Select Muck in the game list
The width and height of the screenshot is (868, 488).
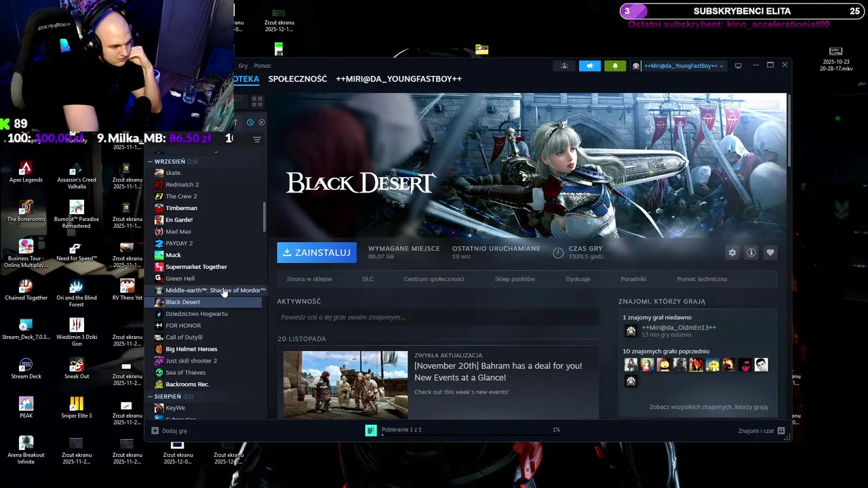point(173,255)
